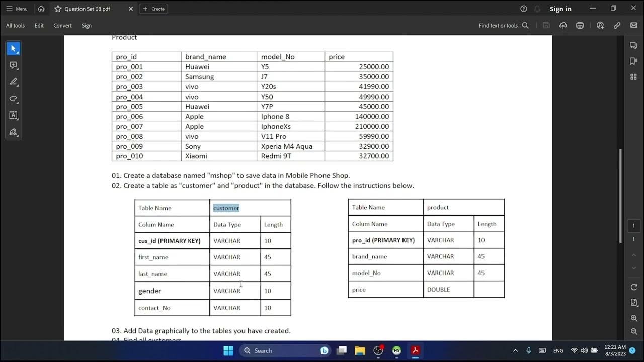644x362 pixels.
Task: Star the Question Set 08.pdf document
Action: (58, 9)
